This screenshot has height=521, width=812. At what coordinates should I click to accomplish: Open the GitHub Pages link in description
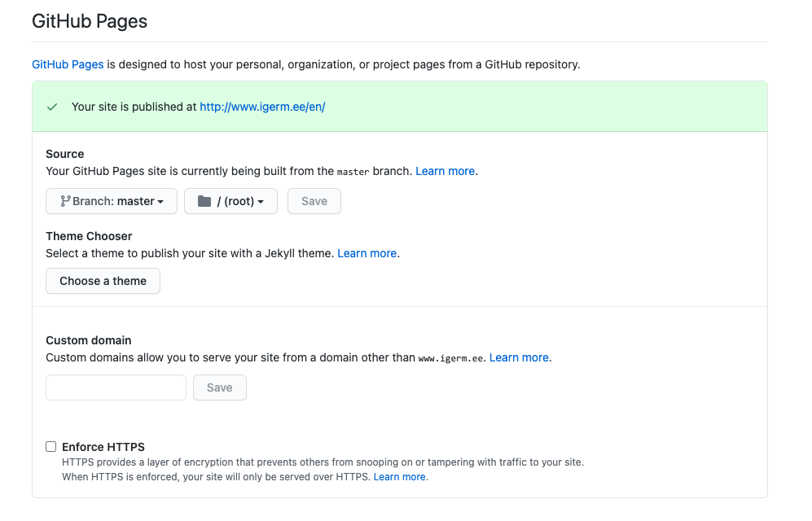pyautogui.click(x=68, y=64)
